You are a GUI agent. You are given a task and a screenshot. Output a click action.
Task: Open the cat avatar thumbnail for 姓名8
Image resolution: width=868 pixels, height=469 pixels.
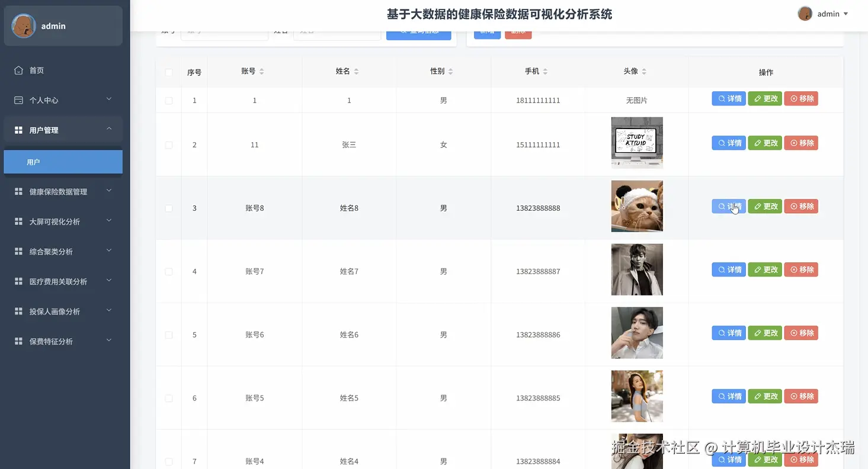[637, 206]
